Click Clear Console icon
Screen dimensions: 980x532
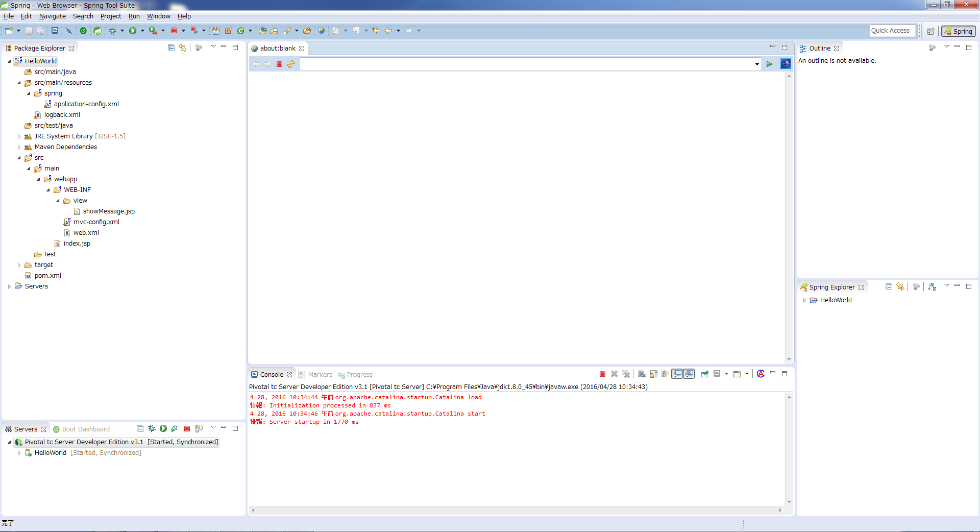642,374
